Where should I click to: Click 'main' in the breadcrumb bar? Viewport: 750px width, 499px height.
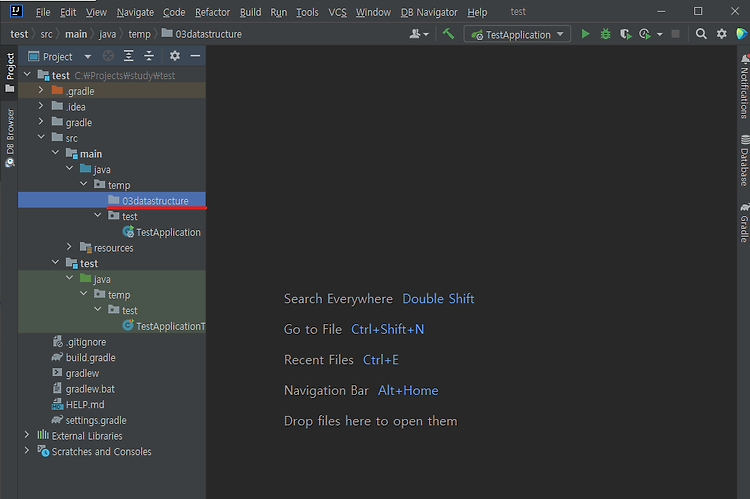click(x=76, y=34)
